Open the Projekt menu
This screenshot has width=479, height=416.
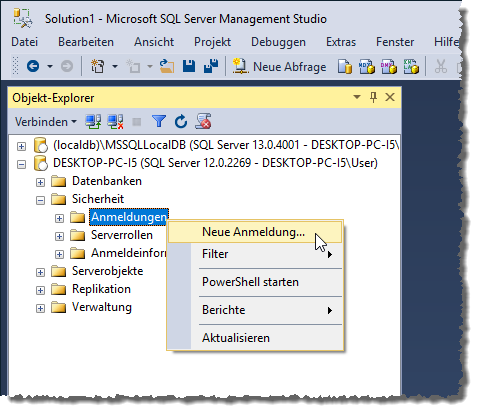[x=212, y=42]
